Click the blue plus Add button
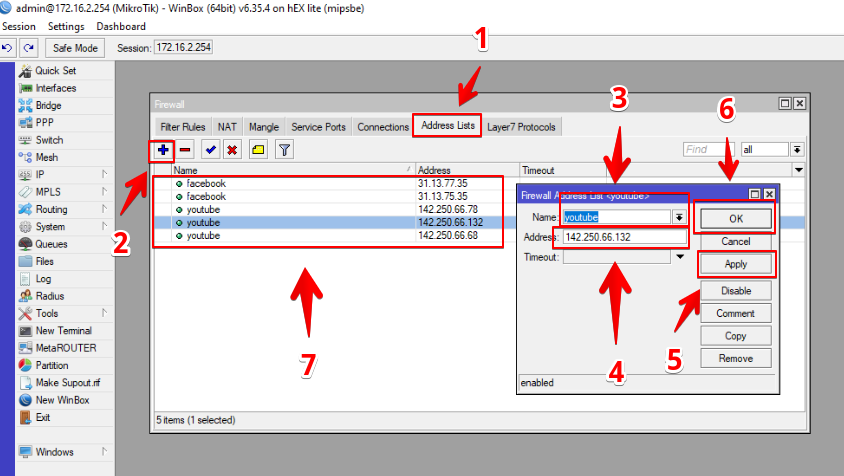 [163, 150]
